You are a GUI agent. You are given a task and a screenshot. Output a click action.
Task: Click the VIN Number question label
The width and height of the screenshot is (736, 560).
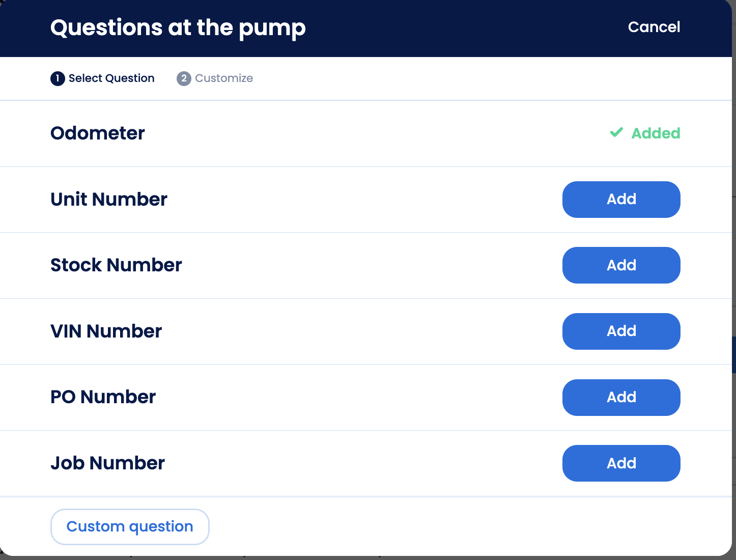click(x=106, y=331)
